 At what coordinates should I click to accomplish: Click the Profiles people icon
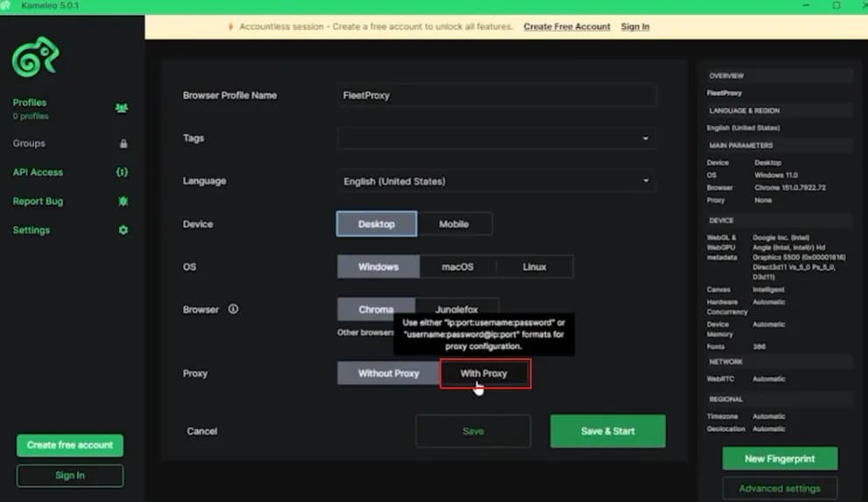tap(122, 108)
